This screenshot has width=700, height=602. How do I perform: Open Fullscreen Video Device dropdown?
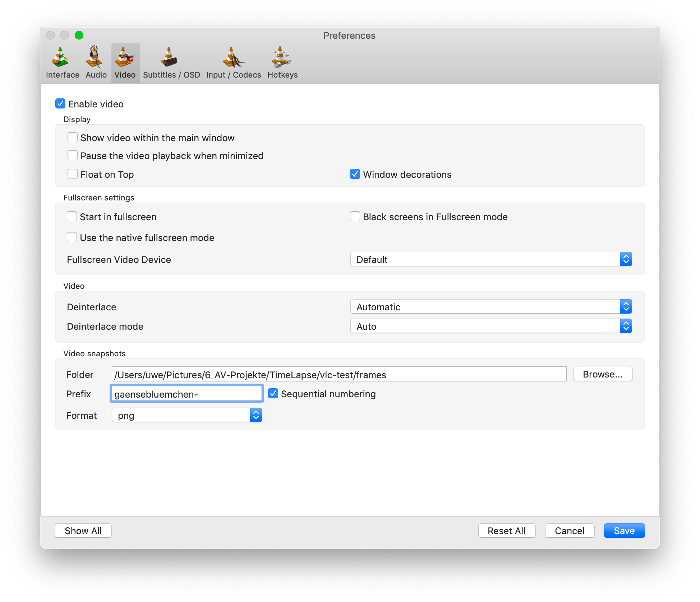(x=491, y=259)
